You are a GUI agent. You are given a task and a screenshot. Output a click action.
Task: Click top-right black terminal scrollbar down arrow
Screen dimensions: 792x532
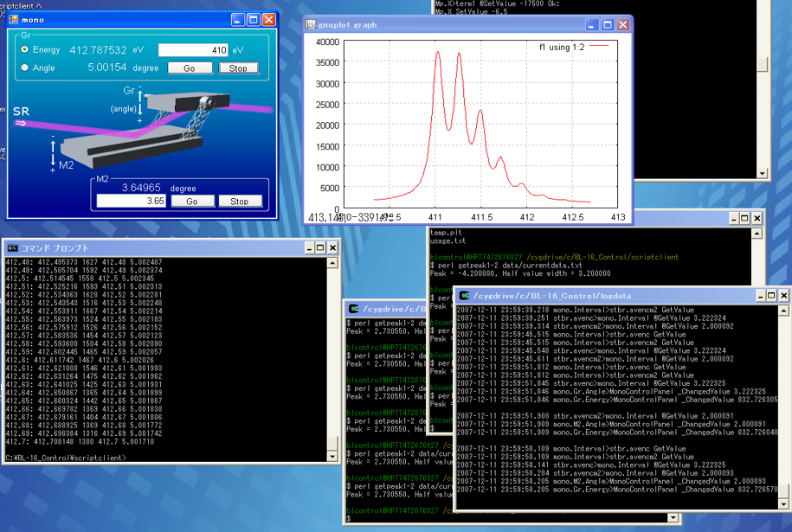click(x=763, y=174)
